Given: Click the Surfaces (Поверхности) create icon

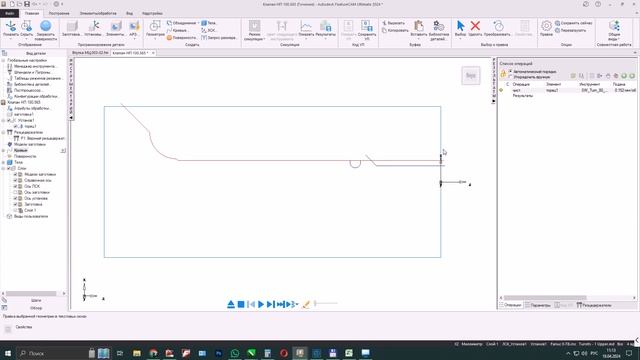Looking at the screenshot, I should (169, 38).
